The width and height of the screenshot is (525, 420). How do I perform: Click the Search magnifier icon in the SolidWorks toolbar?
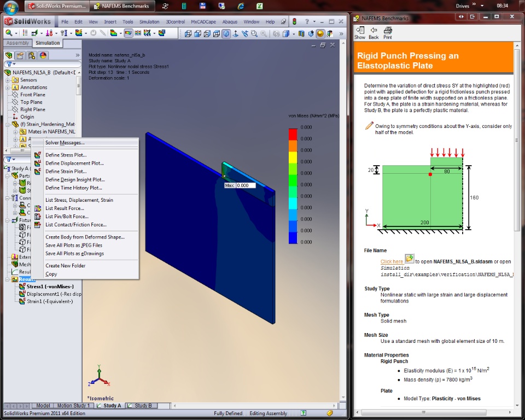(x=9, y=33)
